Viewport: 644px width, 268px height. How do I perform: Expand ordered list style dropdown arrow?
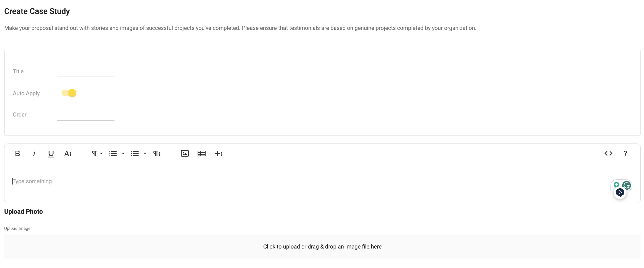123,153
